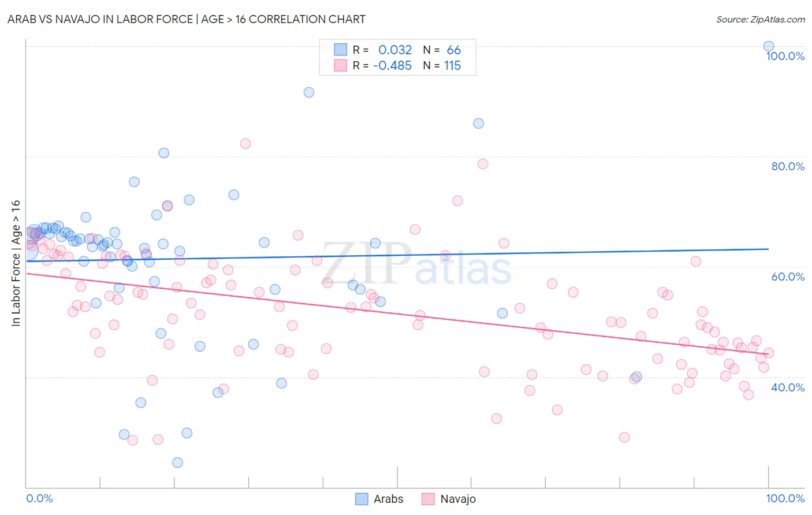The image size is (812, 515).
Task: Click the lowest blue data point near 25%
Action: pyautogui.click(x=178, y=462)
